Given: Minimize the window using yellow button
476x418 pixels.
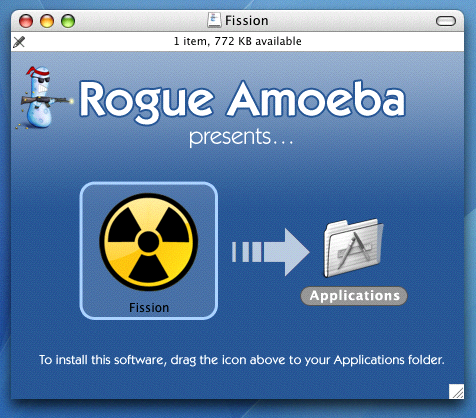Looking at the screenshot, I should pyautogui.click(x=47, y=21).
